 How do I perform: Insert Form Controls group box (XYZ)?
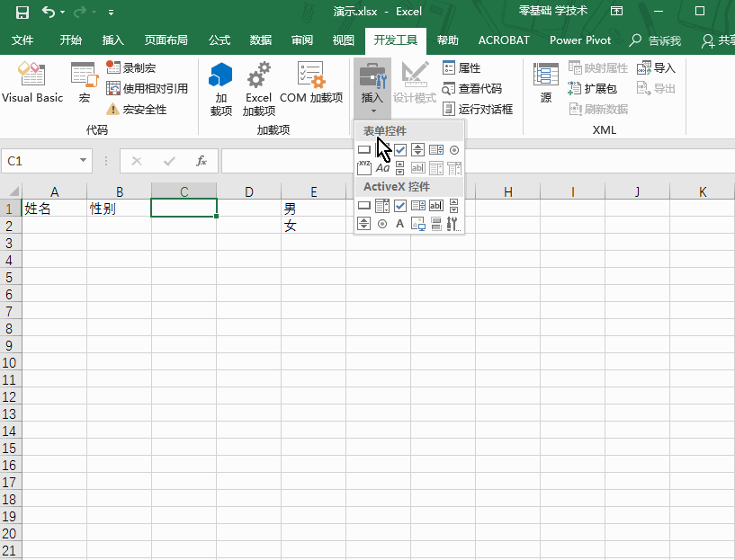pyautogui.click(x=364, y=167)
